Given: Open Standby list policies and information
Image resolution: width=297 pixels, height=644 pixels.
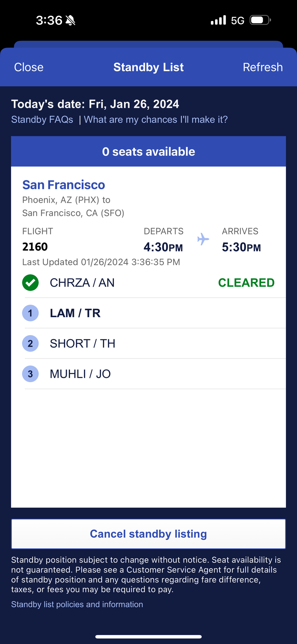Looking at the screenshot, I should pyautogui.click(x=77, y=604).
